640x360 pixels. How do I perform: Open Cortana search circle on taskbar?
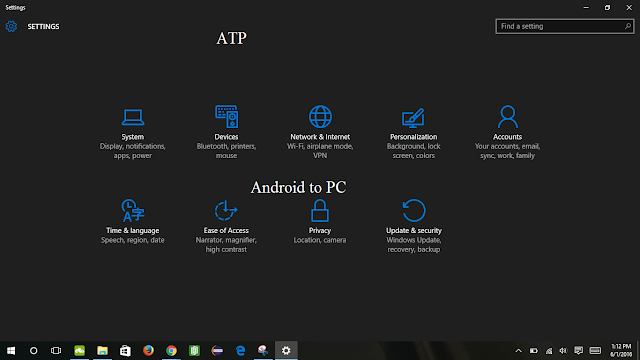coord(33,351)
